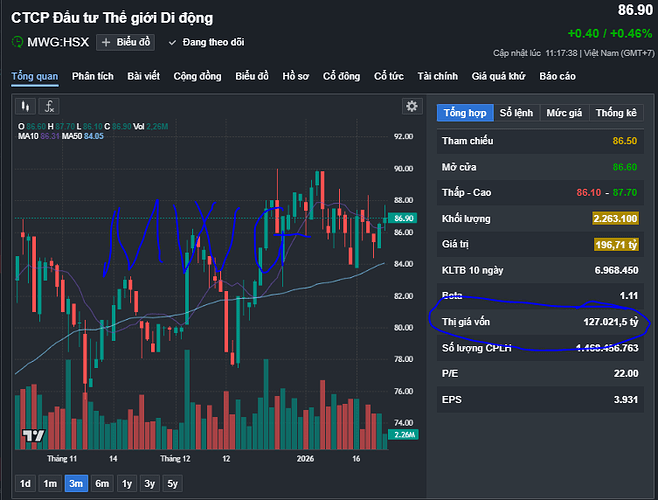This screenshot has height=500, width=658.
Task: Toggle Đang theo dõi follow checkmark
Action: click(172, 42)
